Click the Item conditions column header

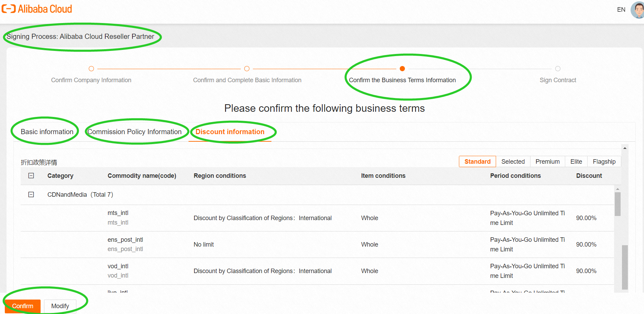383,176
